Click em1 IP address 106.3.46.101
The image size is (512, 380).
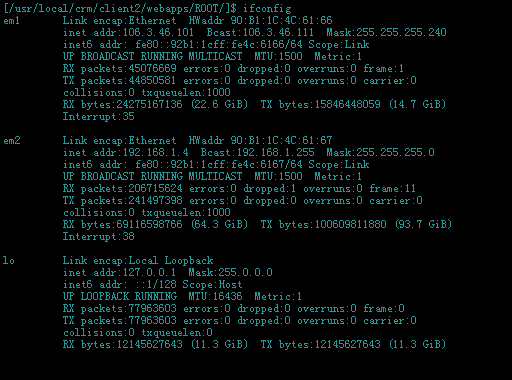[x=158, y=32]
